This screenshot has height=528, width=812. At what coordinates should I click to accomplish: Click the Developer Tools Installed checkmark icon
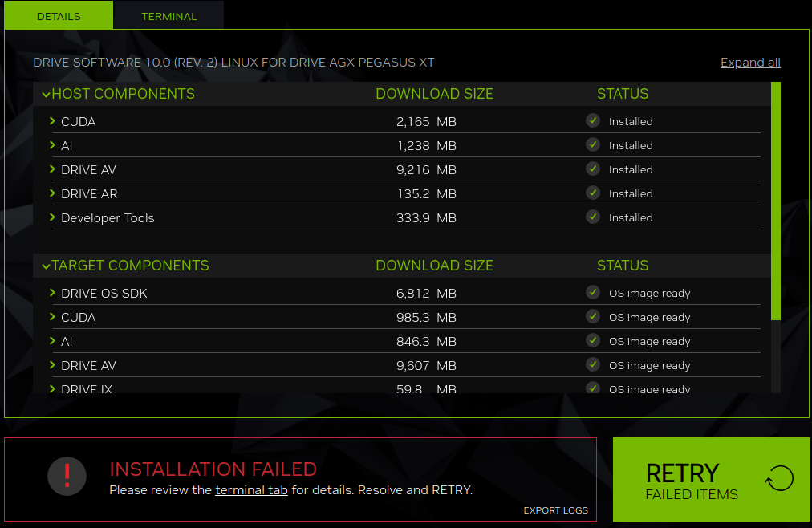pos(593,217)
